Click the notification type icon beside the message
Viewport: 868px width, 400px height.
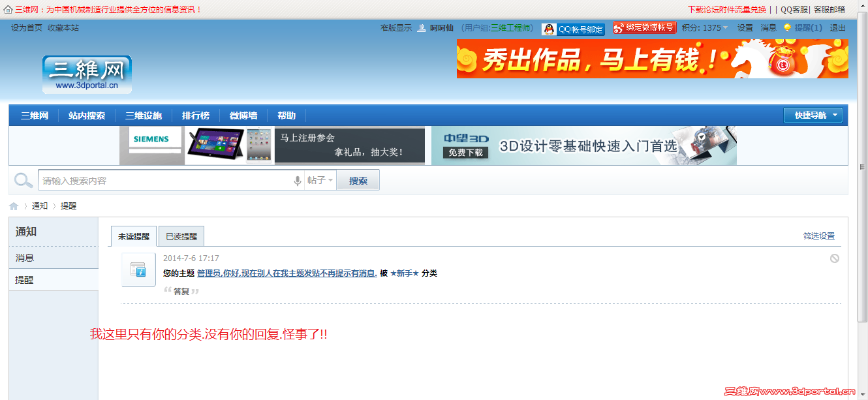click(x=138, y=269)
